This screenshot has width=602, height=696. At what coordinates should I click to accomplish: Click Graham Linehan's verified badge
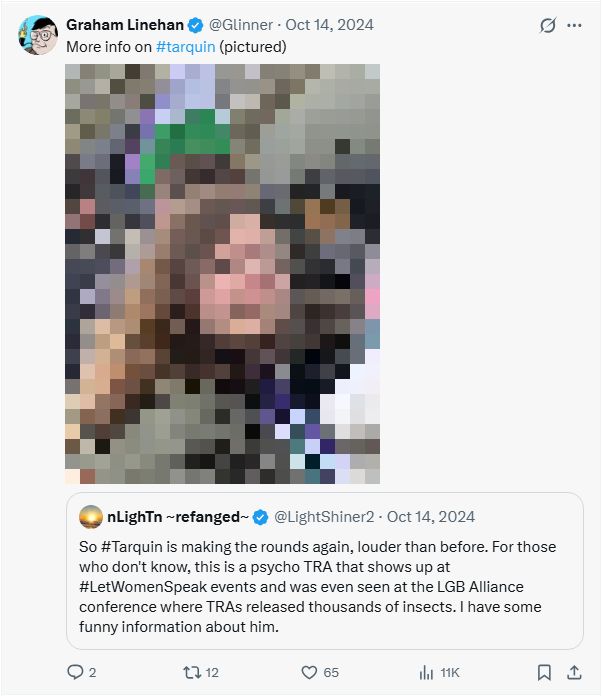pos(195,25)
